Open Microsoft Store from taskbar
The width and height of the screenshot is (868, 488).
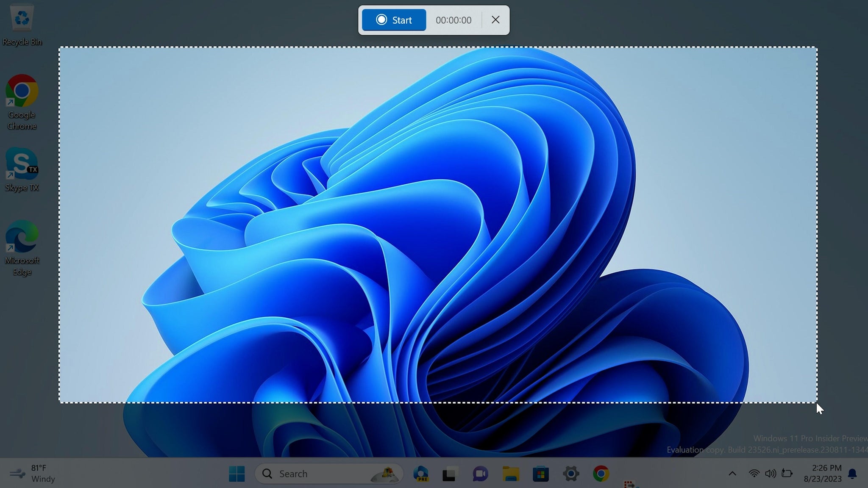(x=540, y=474)
